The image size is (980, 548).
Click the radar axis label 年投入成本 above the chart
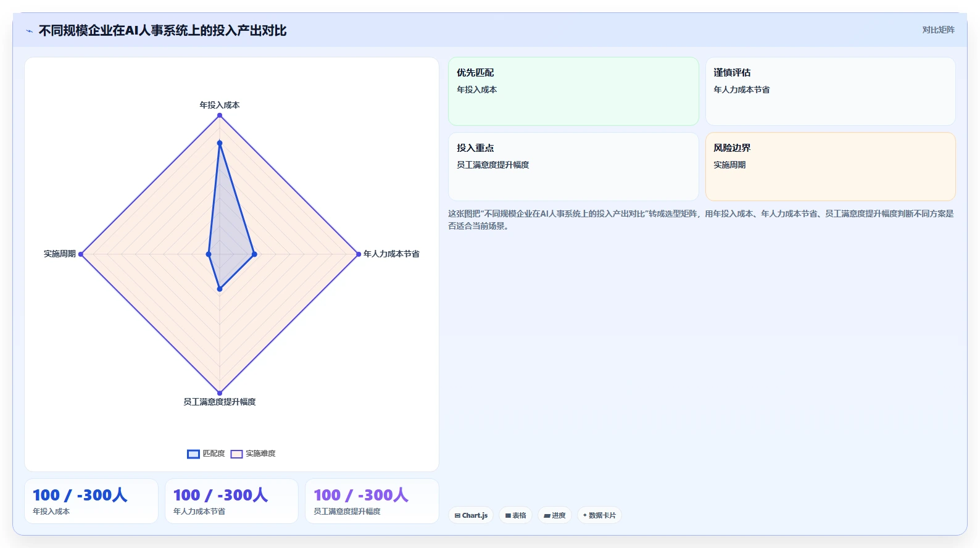click(x=220, y=105)
